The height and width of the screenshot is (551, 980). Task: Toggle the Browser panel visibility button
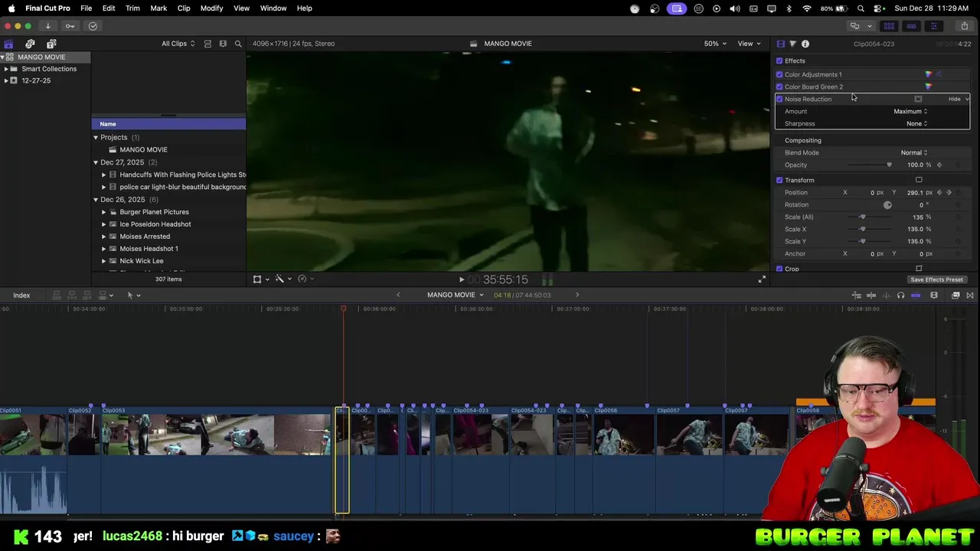pyautogui.click(x=889, y=26)
